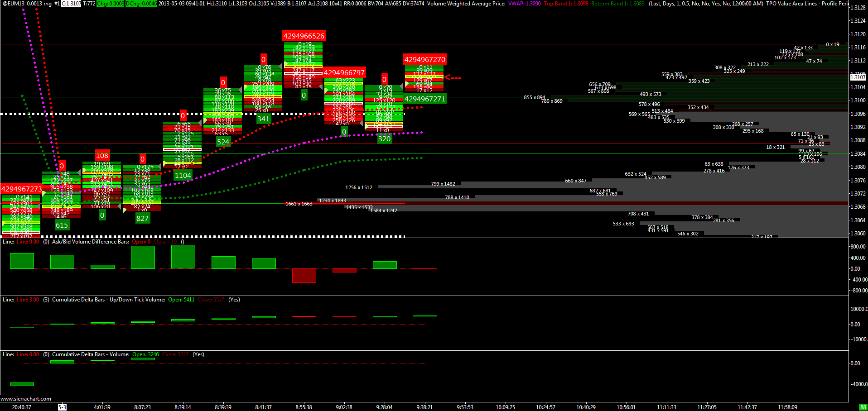
Task: Click the 855 x 894 profile volume text
Action: point(535,98)
